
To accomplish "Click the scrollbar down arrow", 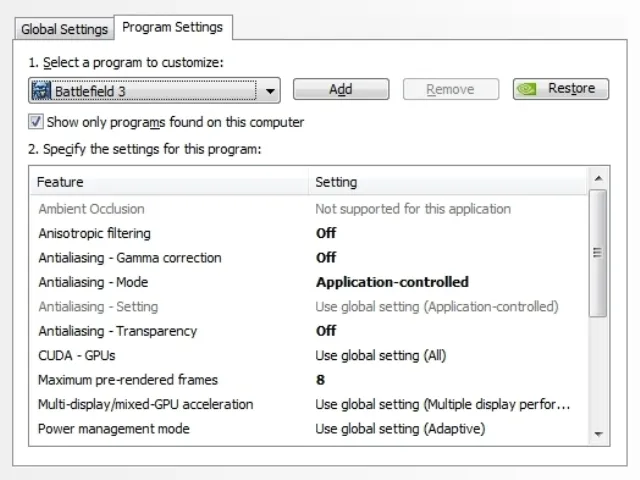I will (598, 434).
